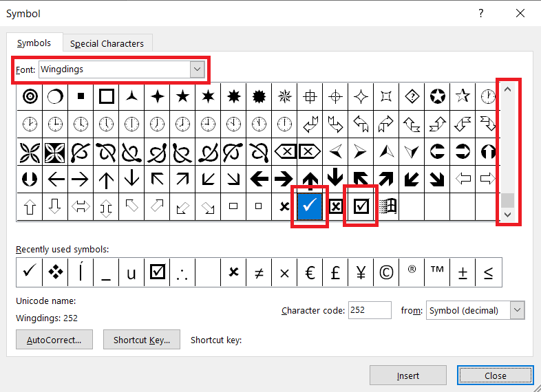Pick boxed checkmark in recently used symbols
541x392 pixels.
158,272
